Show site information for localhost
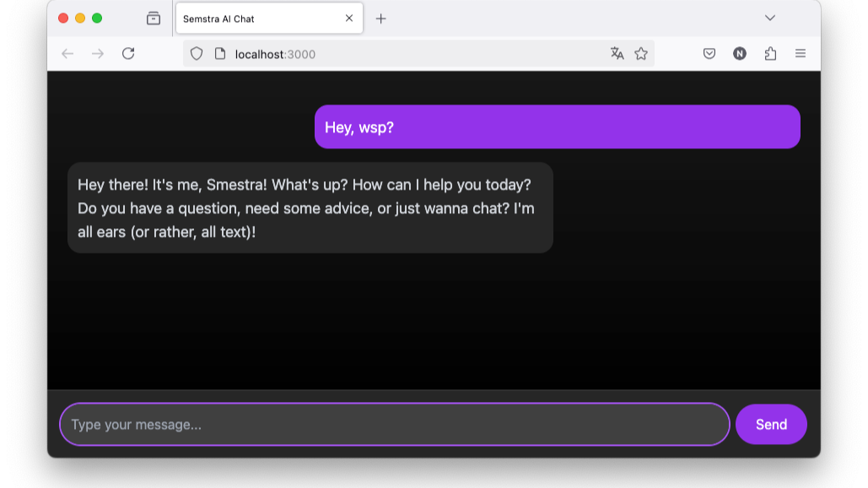This screenshot has height=488, width=868. [220, 54]
